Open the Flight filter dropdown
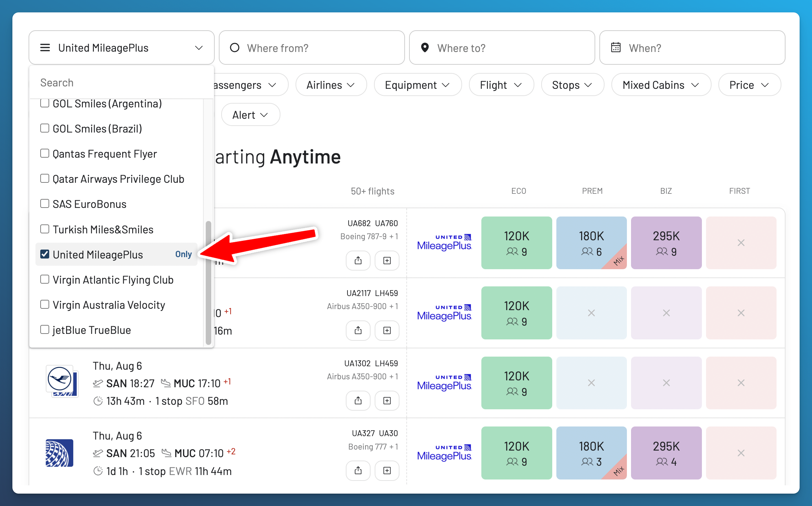 tap(501, 85)
